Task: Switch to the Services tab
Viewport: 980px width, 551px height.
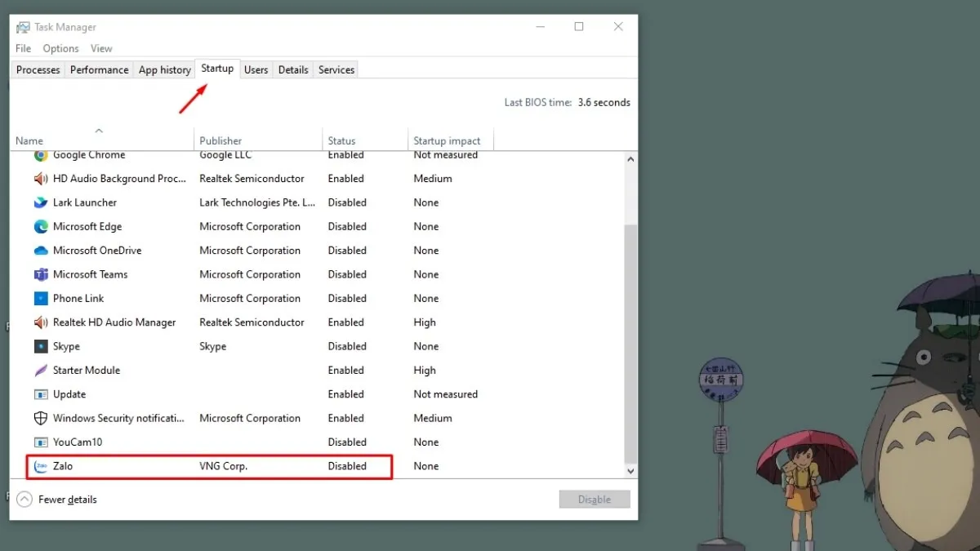Action: point(336,69)
